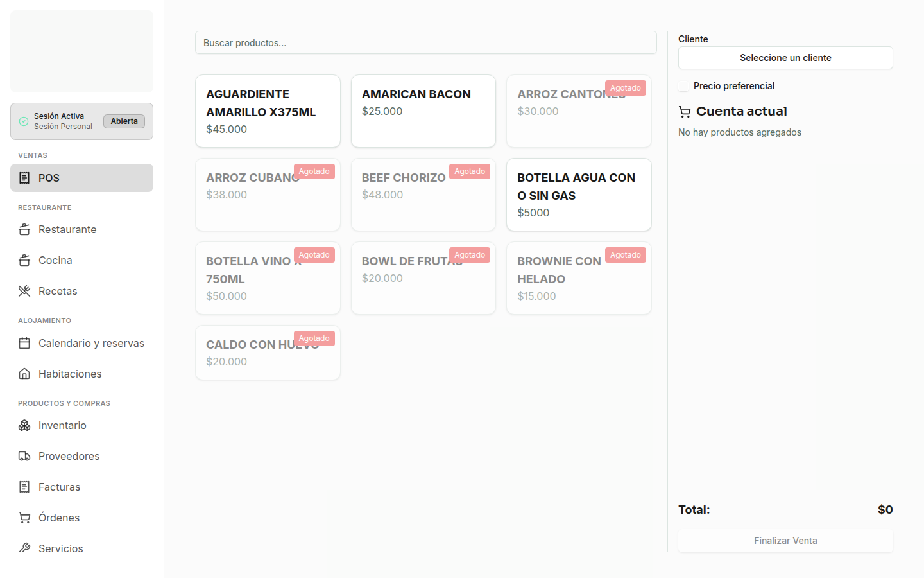Go to Restaurante section
The width and height of the screenshot is (924, 578).
(x=81, y=229)
